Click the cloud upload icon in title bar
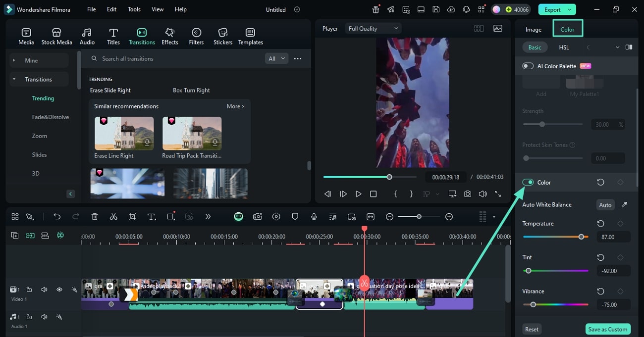The image size is (644, 337). pyautogui.click(x=451, y=9)
